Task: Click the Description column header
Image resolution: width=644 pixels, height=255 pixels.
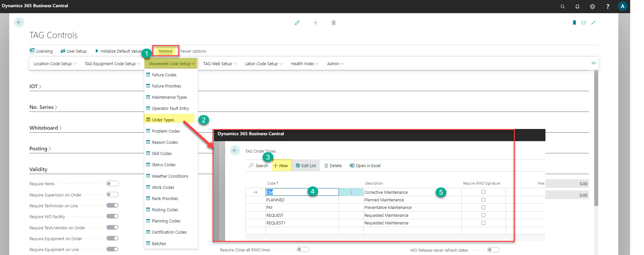Action: 374,183
